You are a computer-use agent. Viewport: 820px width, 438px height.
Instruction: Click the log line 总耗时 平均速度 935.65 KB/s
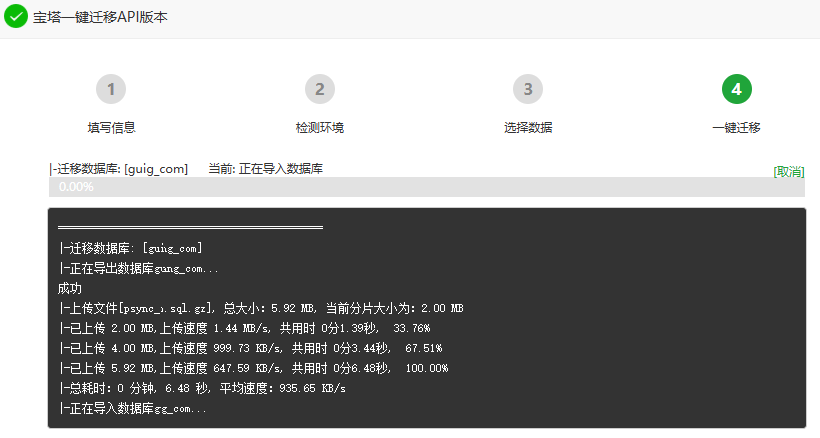click(202, 388)
